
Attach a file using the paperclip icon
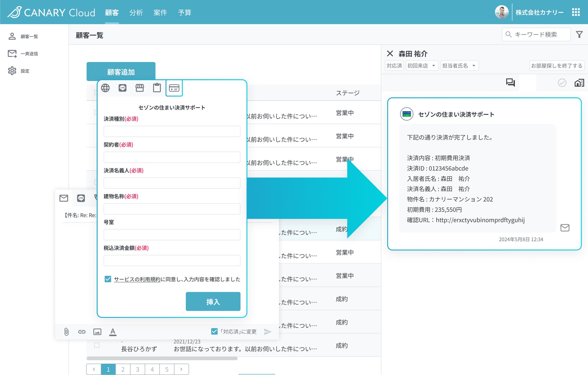pyautogui.click(x=66, y=332)
